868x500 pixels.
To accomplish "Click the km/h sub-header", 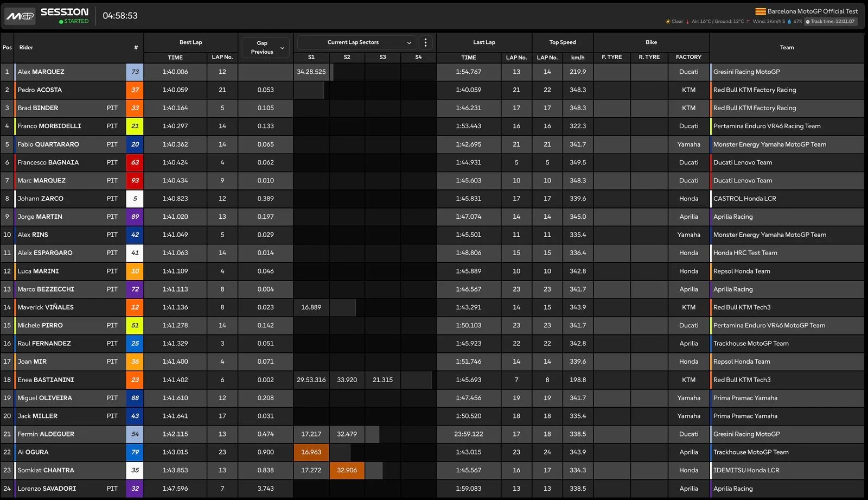I will 578,57.
